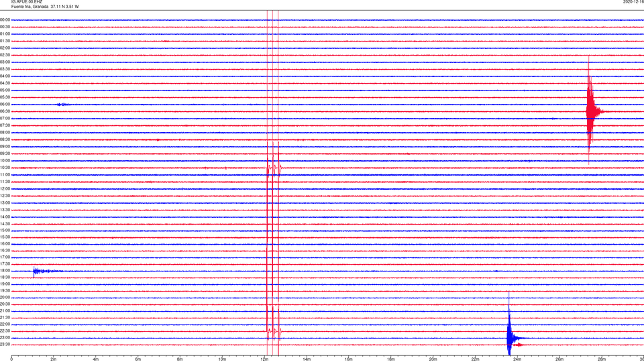Click the 22:30 time row label
The width and height of the screenshot is (644, 362).
click(x=5, y=330)
